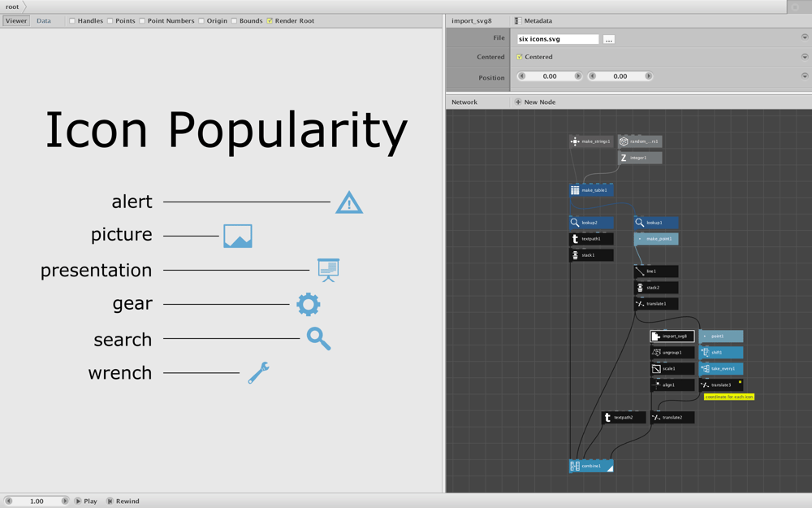The height and width of the screenshot is (508, 812).
Task: Toggle the Points checkbox
Action: point(110,21)
